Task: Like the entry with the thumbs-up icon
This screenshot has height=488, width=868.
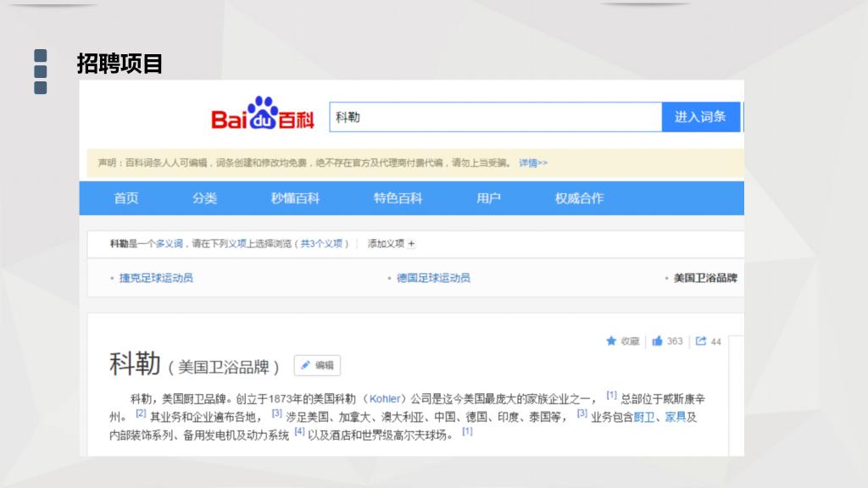Action: click(x=657, y=341)
